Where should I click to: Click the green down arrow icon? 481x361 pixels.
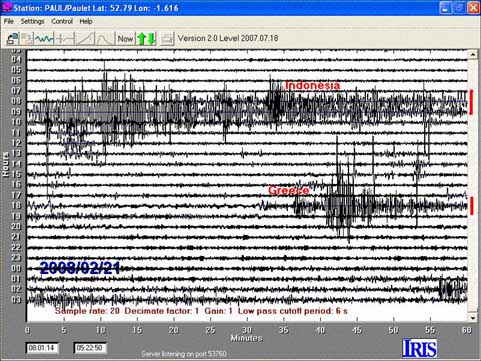pyautogui.click(x=151, y=39)
